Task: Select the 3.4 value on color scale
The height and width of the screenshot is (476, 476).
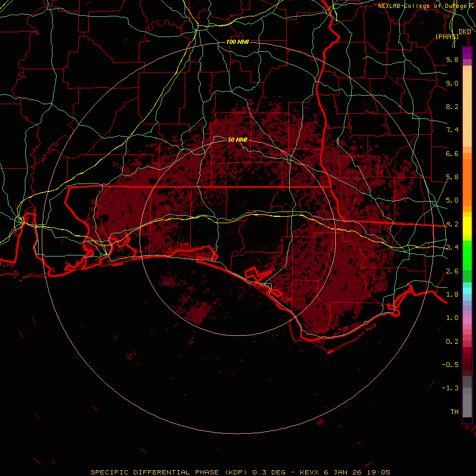Action: 452,248
